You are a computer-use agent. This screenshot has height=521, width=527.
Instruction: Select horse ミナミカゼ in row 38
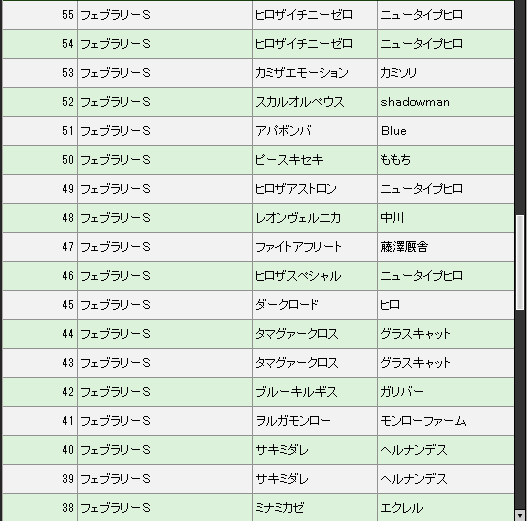(x=280, y=508)
